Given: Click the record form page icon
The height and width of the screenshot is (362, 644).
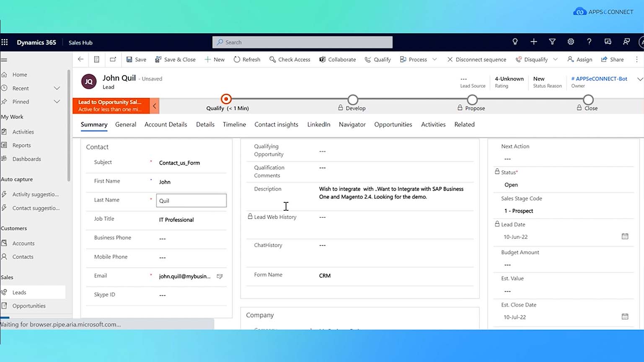Looking at the screenshot, I should 96,59.
